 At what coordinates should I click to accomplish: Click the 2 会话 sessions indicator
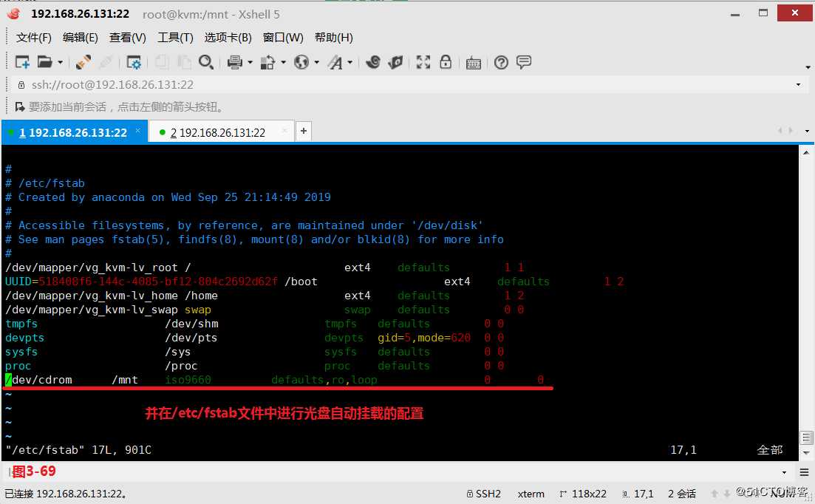(682, 494)
